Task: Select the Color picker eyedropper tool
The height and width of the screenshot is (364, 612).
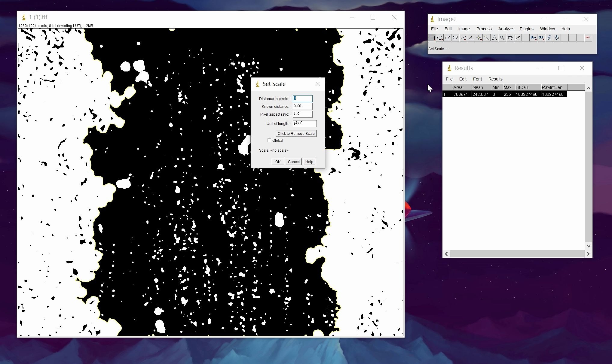Action: [518, 38]
